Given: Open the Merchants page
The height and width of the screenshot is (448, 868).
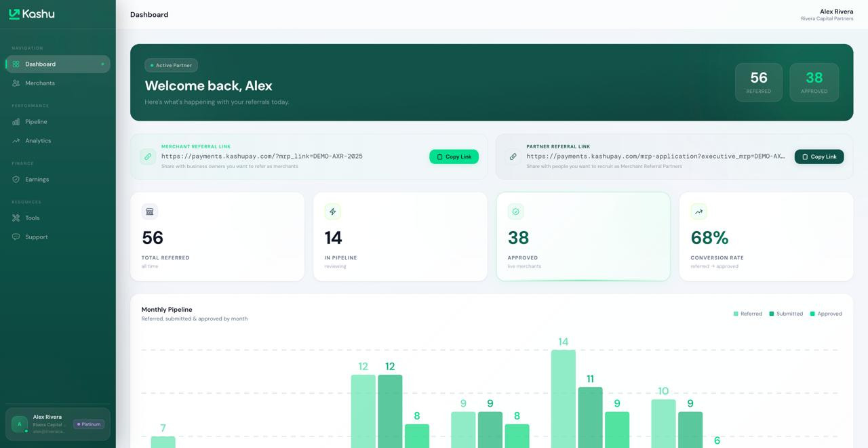Looking at the screenshot, I should click(58, 83).
